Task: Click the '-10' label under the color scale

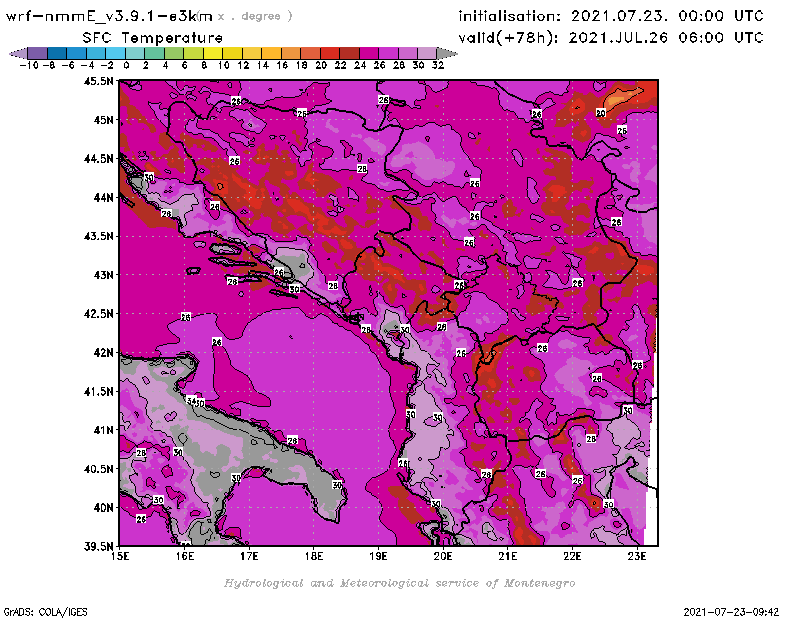Action: (29, 65)
